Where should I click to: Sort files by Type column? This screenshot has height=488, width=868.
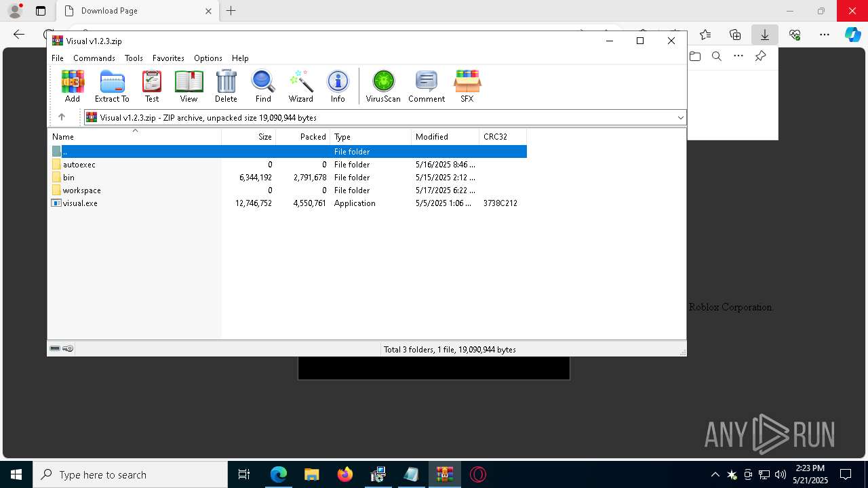click(x=371, y=136)
